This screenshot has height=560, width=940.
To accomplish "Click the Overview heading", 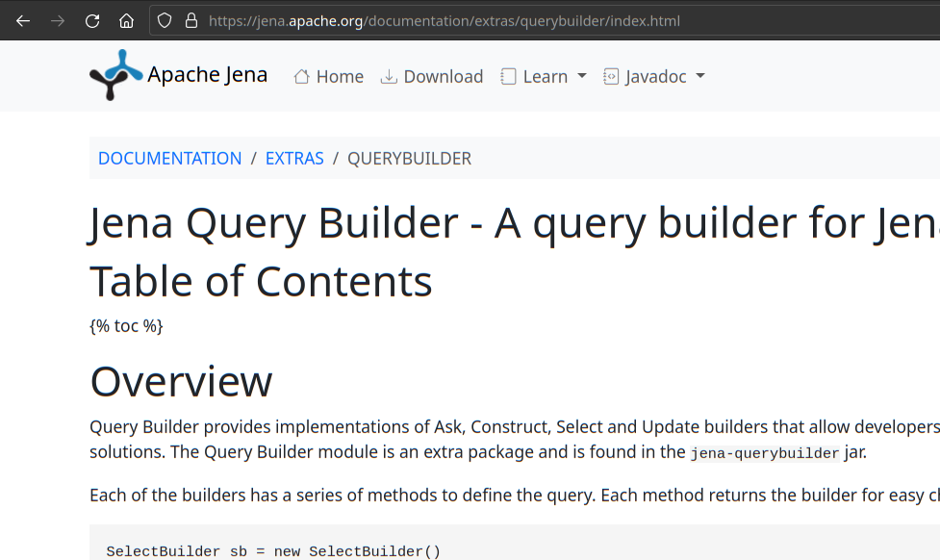I will 181,381.
